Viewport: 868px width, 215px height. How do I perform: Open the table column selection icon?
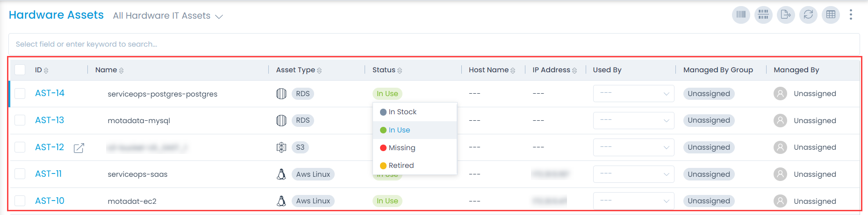click(831, 15)
